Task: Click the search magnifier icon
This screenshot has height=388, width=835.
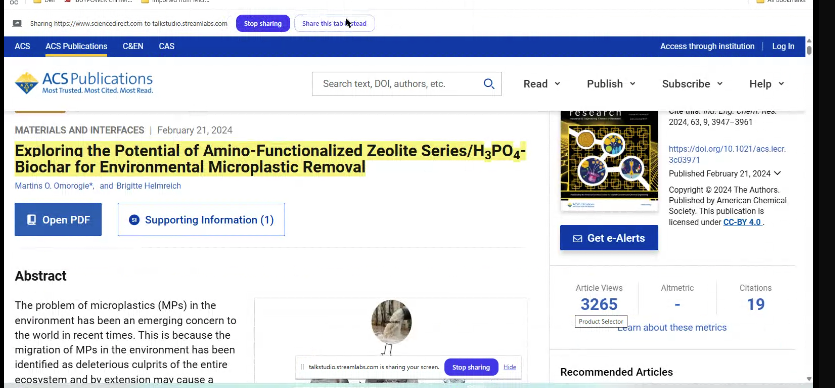Action: 488,84
